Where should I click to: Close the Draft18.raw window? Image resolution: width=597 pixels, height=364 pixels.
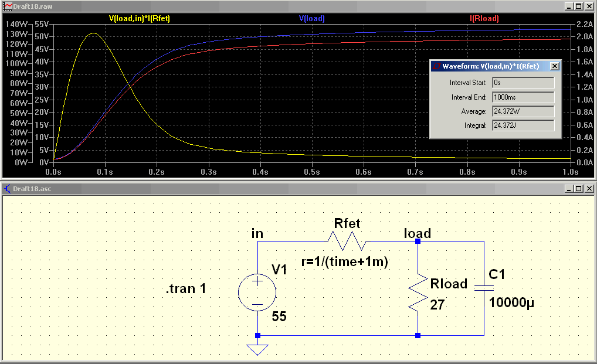coord(589,6)
